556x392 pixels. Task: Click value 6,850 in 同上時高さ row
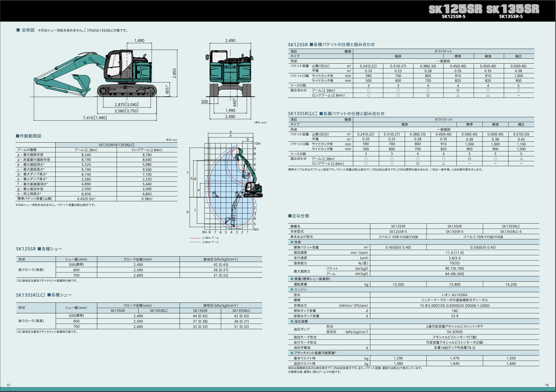[147, 194]
